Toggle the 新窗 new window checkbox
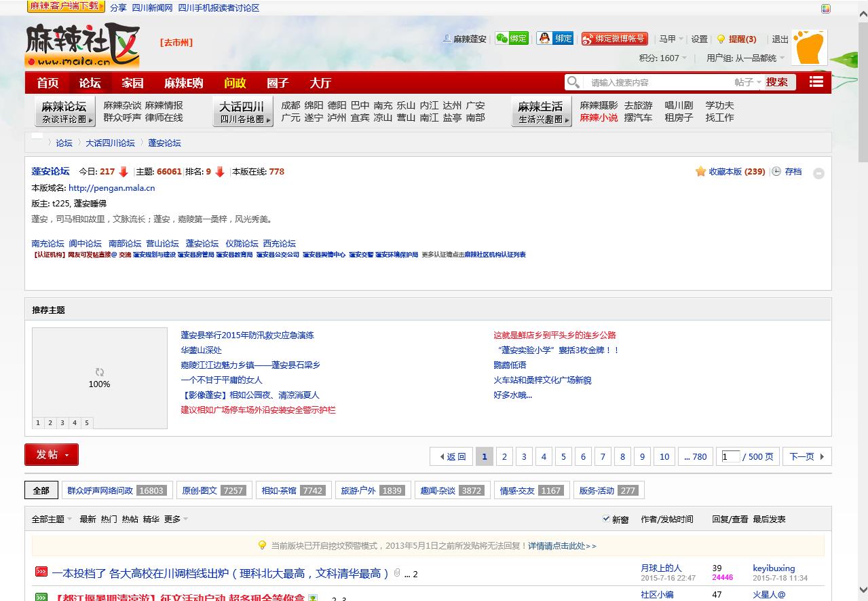The image size is (868, 601). click(606, 519)
